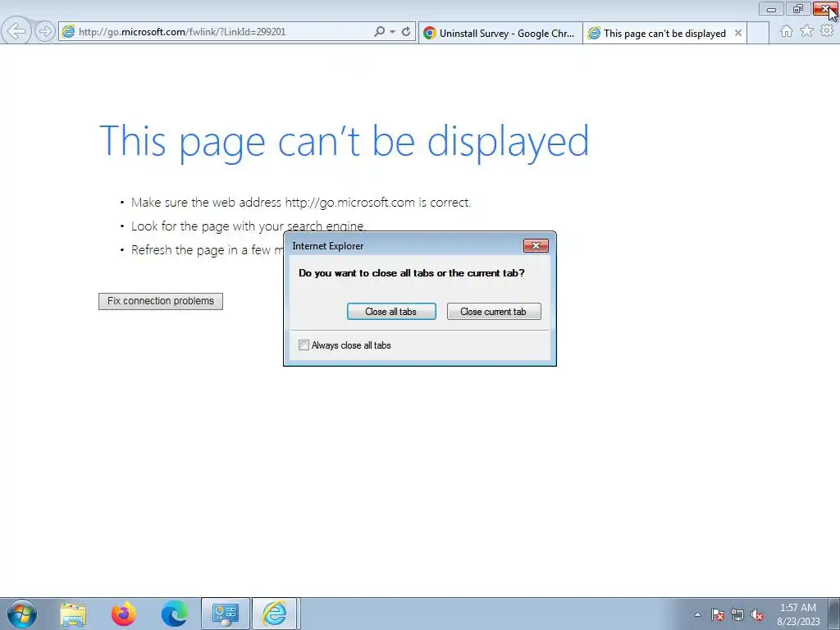The height and width of the screenshot is (630, 840).
Task: Enable Always close all tabs checkbox
Action: coord(304,345)
